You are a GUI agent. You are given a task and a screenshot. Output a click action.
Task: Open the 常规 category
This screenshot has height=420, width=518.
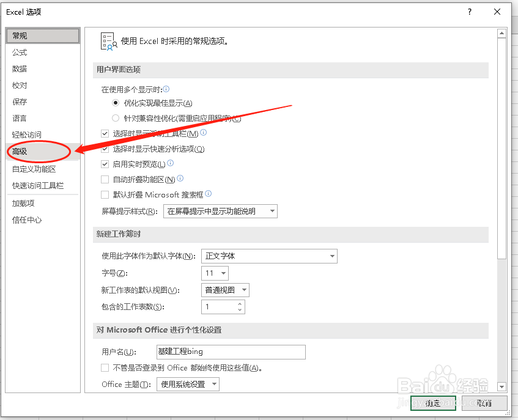[x=43, y=35]
